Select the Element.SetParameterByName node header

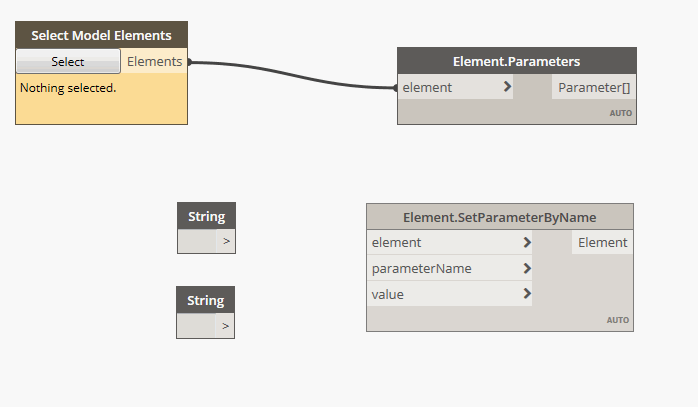[499, 217]
